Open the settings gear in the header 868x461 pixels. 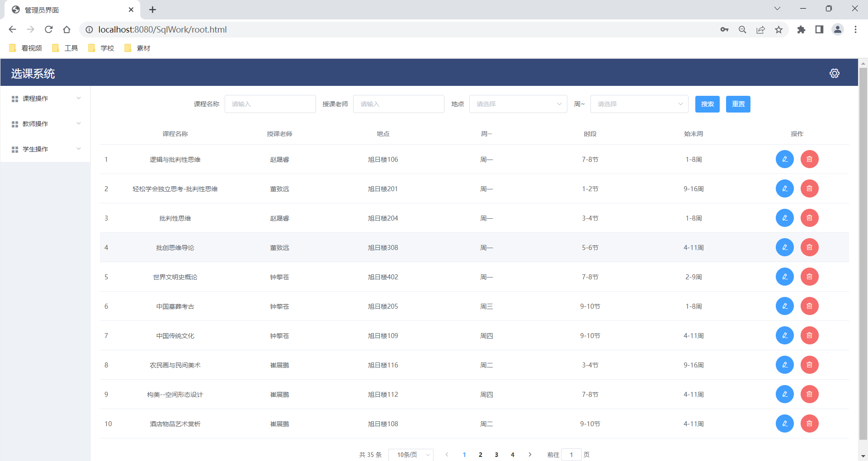coord(834,73)
